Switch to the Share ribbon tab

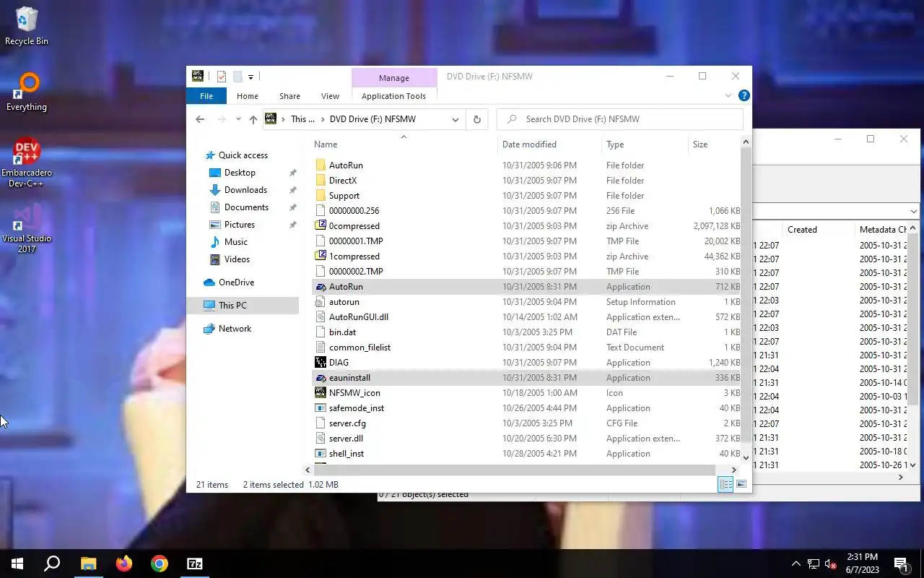click(289, 96)
